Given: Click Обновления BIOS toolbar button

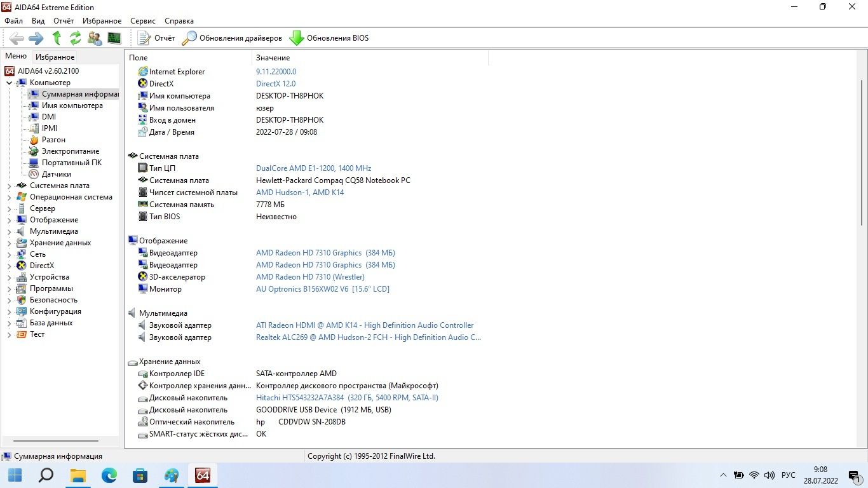Looking at the screenshot, I should click(x=329, y=38).
